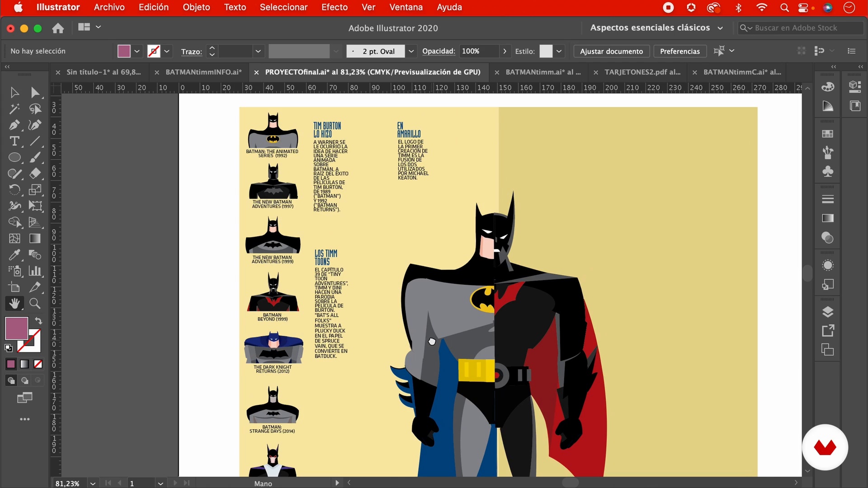Enable Draw Behind mode

click(24, 380)
